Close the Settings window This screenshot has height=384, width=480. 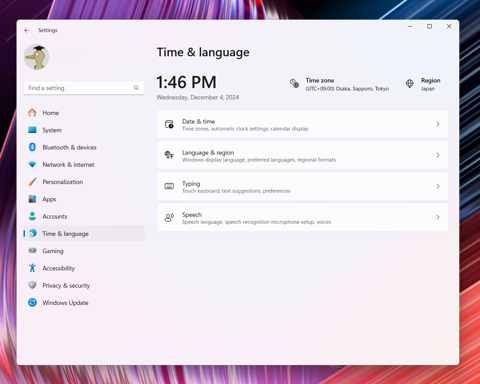pyautogui.click(x=449, y=26)
